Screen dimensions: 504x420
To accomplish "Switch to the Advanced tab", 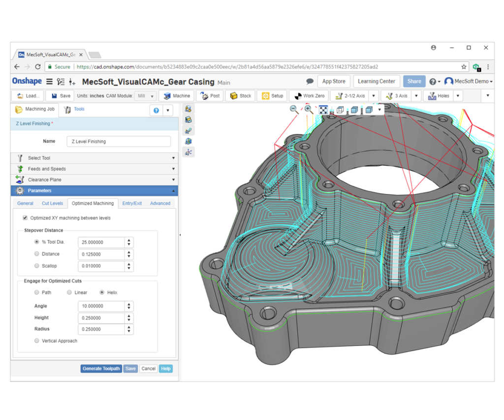I will (160, 203).
